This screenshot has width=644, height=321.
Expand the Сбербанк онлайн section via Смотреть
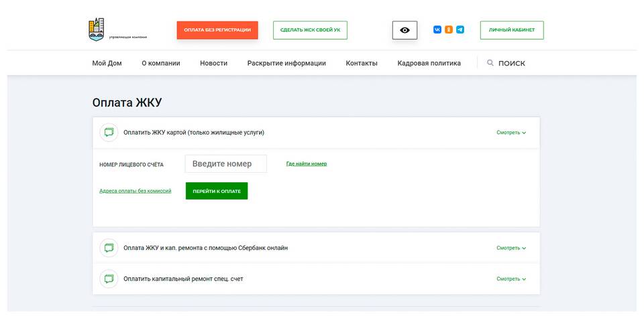pos(511,248)
